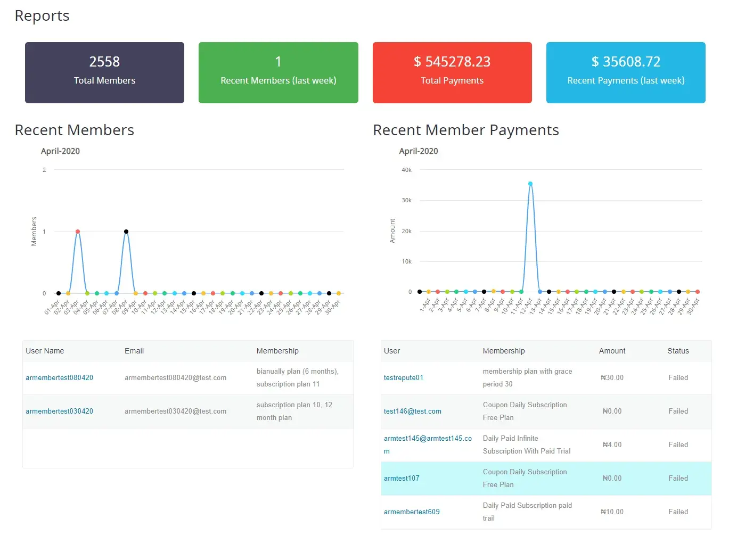Open the red Total Payments card

pos(452,72)
